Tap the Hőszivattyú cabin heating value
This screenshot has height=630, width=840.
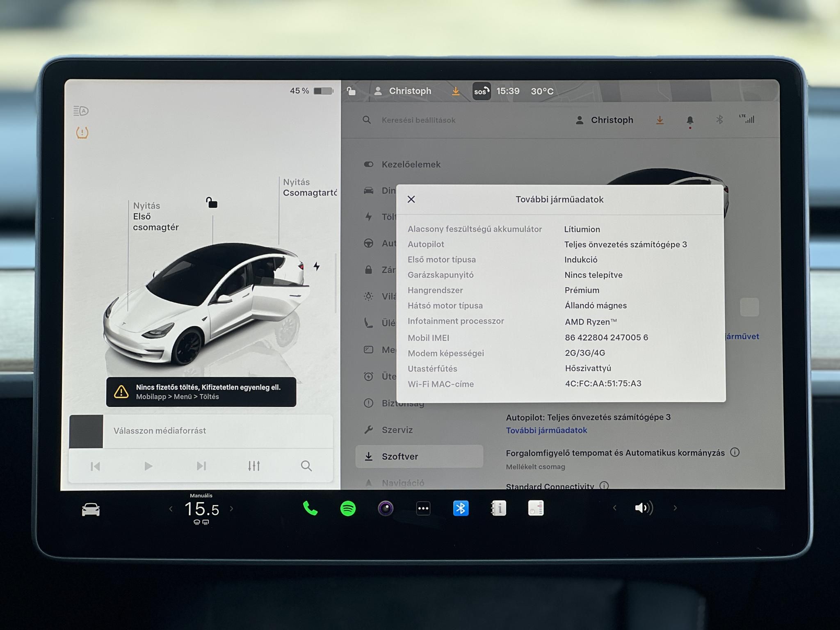pyautogui.click(x=588, y=368)
